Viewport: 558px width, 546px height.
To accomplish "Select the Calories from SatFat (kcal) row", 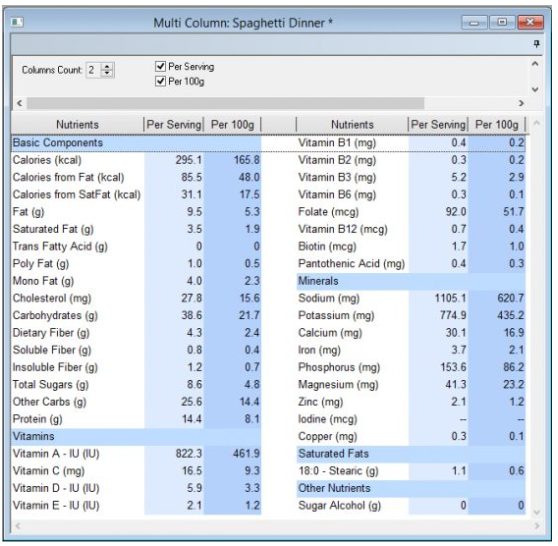I will click(136, 195).
